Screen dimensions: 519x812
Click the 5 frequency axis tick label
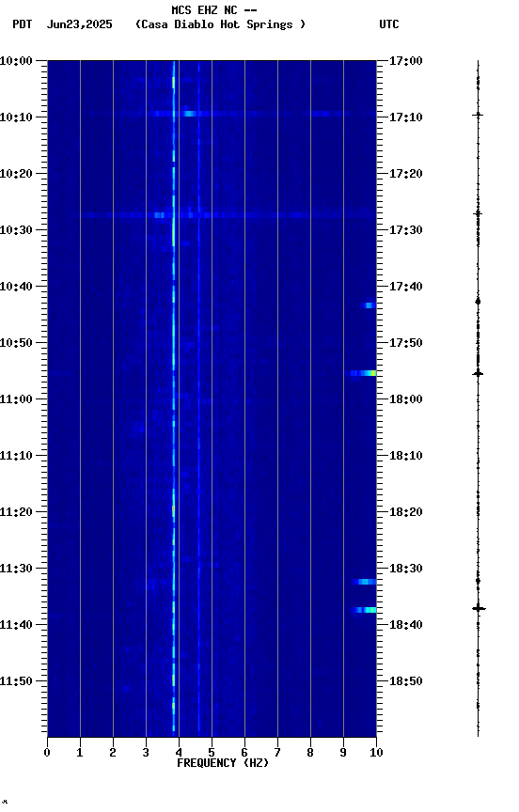[212, 753]
